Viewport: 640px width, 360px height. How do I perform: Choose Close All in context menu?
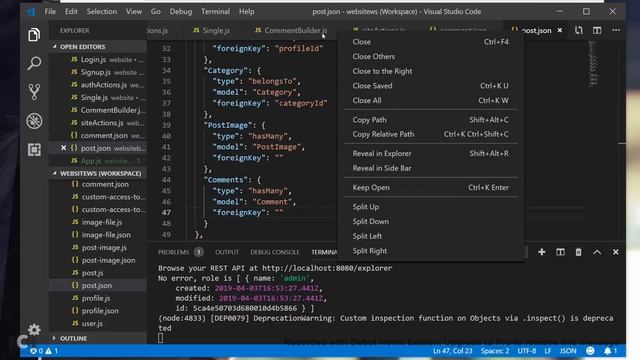(x=431, y=100)
